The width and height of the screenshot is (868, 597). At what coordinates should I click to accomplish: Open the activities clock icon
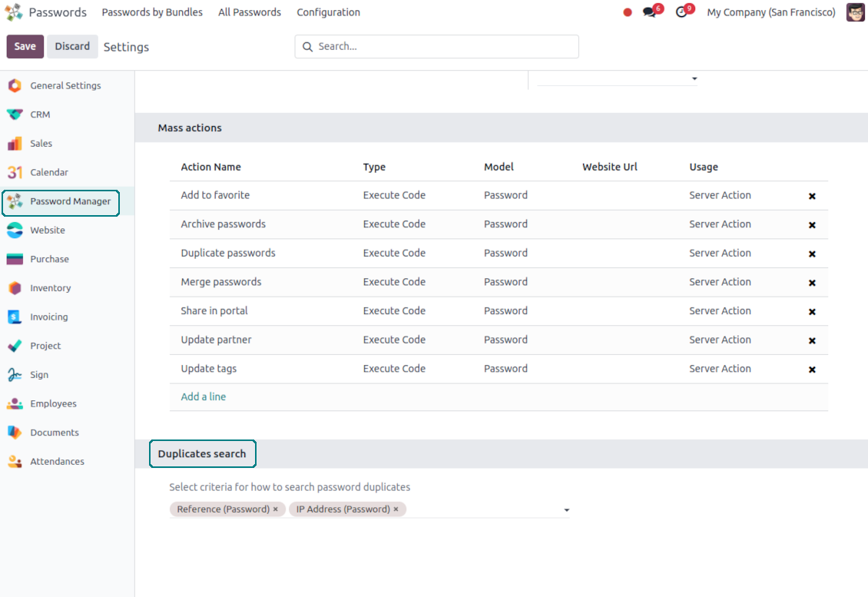pyautogui.click(x=681, y=12)
